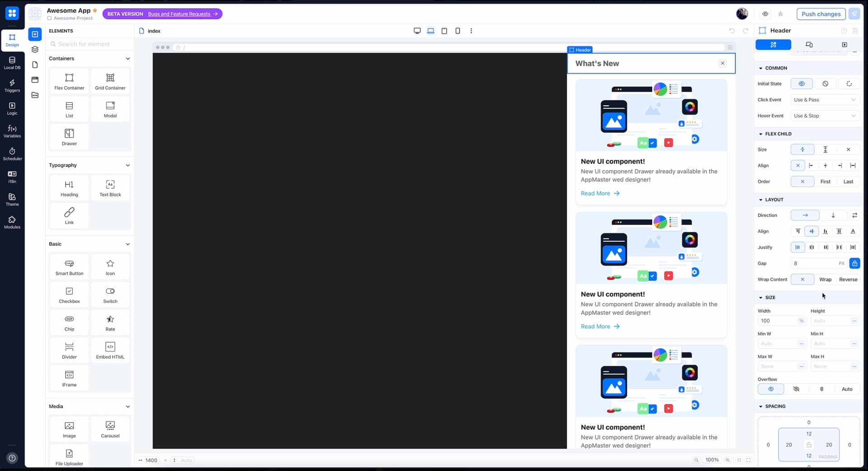
Task: Select the Carousel element
Action: [x=110, y=429]
